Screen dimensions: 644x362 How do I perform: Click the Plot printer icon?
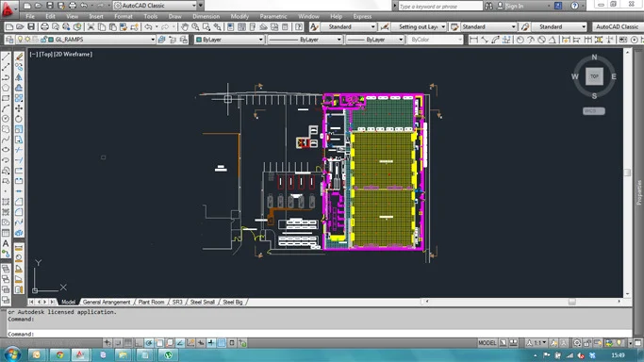tap(44, 27)
